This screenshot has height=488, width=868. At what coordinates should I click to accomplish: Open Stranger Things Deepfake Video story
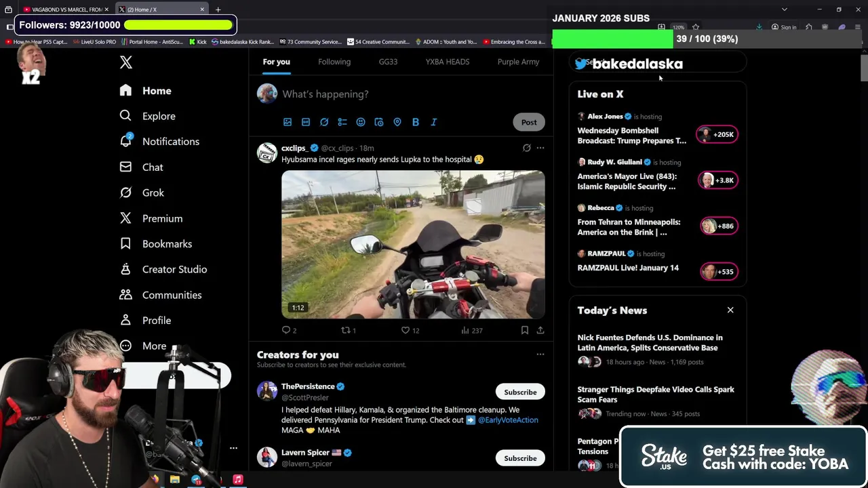point(656,394)
